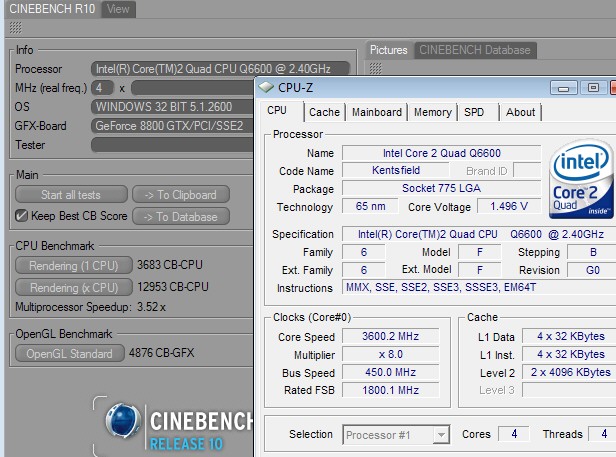Click the Processor name field in Cinebench
Image resolution: width=616 pixels, height=457 pixels.
tap(220, 69)
